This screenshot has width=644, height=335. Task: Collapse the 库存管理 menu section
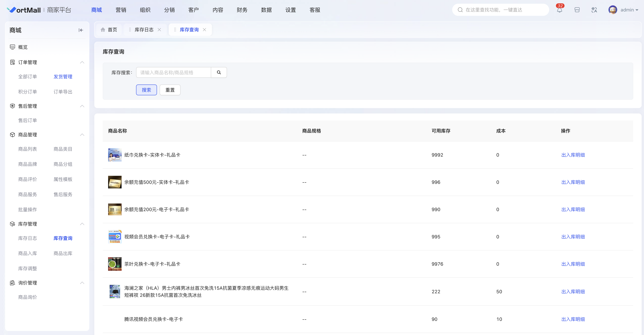[x=82, y=224]
